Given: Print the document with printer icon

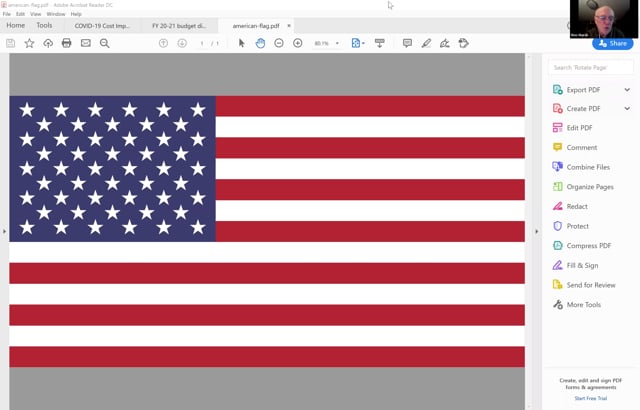Looking at the screenshot, I should click(67, 43).
